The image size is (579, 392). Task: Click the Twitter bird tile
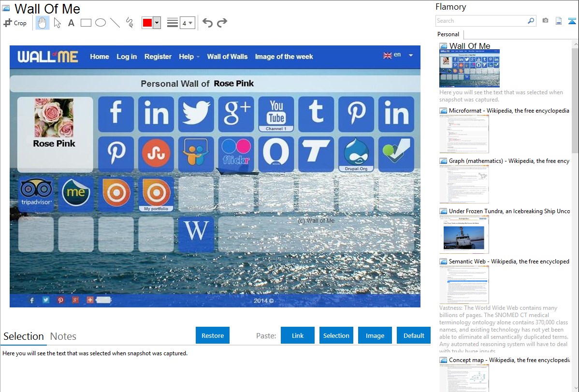click(196, 114)
